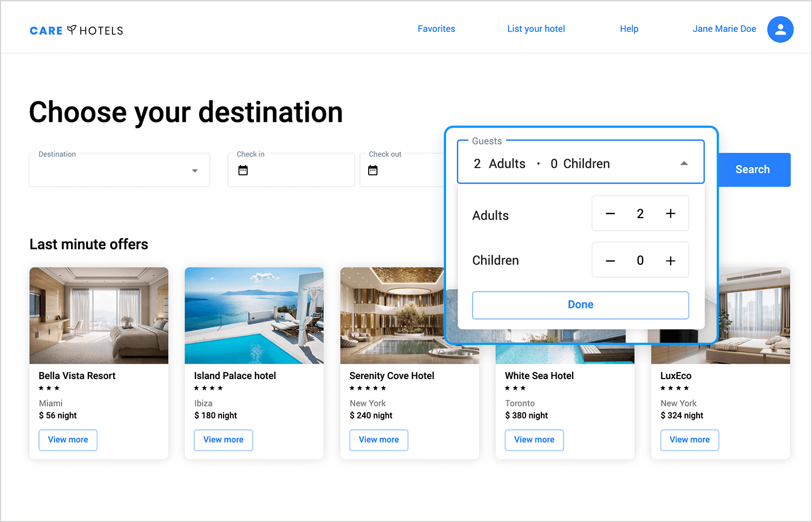
Task: Open the user profile avatar icon
Action: 780,29
